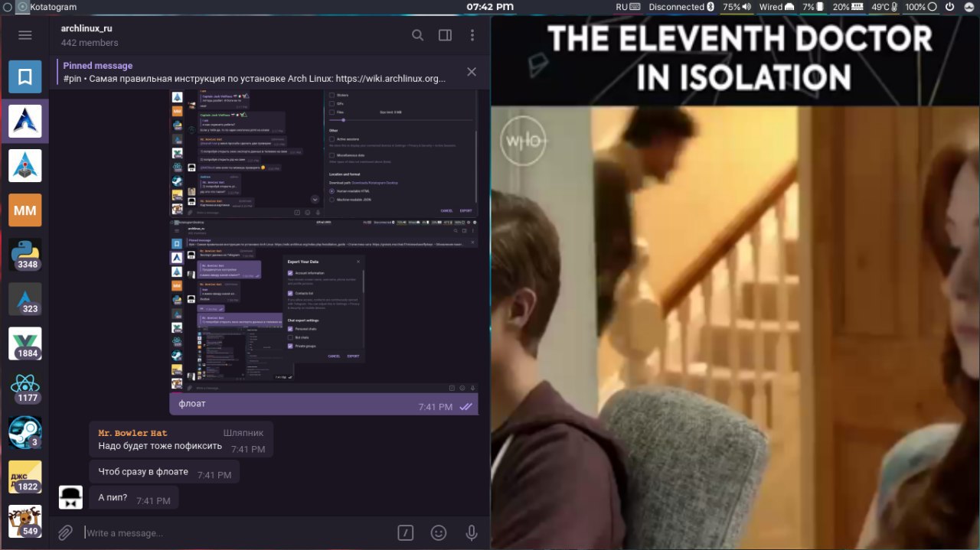The image size is (980, 550).
Task: Click the RU keyboard layout indicator
Action: [x=628, y=7]
